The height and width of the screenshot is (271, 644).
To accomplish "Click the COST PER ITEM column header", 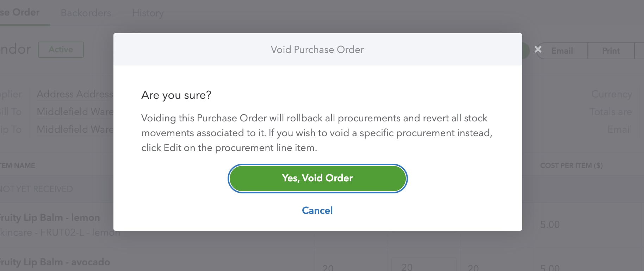I will [571, 165].
